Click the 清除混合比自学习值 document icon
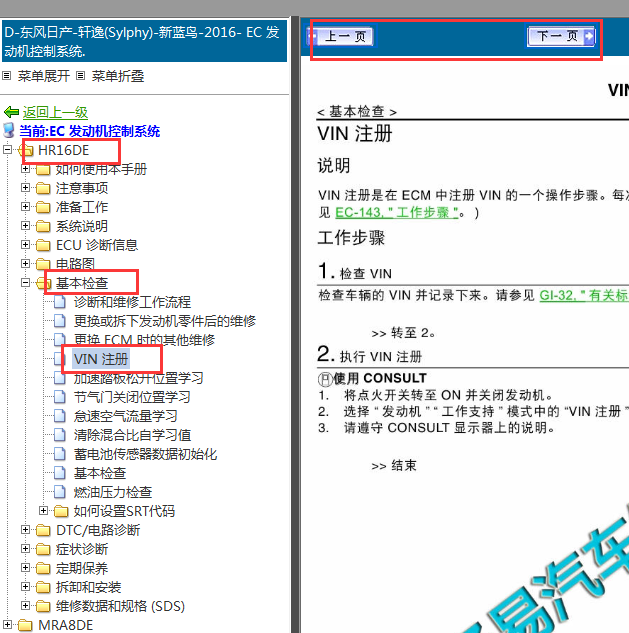This screenshot has height=633, width=629. (60, 435)
